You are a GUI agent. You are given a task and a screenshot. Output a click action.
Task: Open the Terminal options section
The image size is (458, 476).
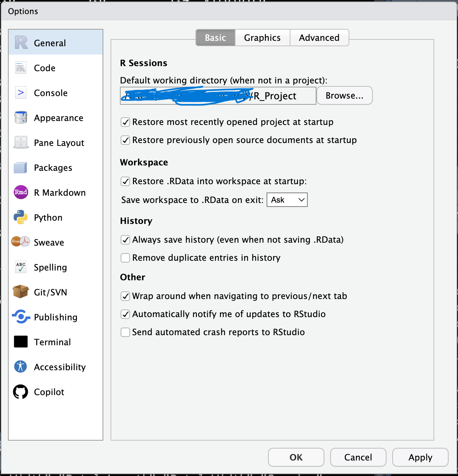pos(56,342)
